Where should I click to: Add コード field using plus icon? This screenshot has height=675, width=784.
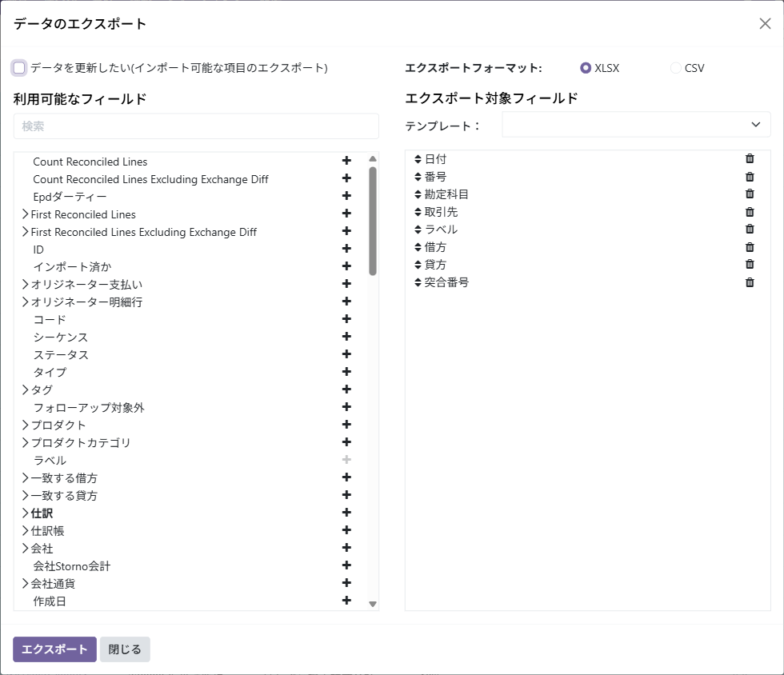pos(346,319)
